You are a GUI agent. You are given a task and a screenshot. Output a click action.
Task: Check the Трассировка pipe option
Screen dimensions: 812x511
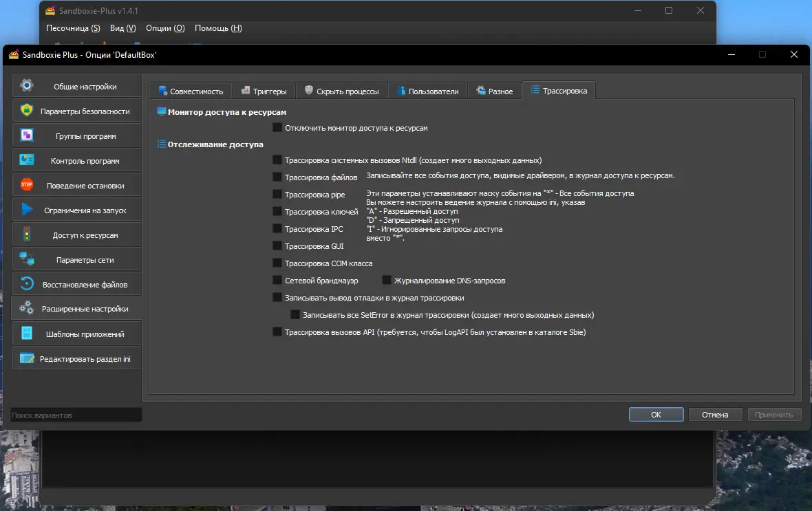click(x=277, y=194)
